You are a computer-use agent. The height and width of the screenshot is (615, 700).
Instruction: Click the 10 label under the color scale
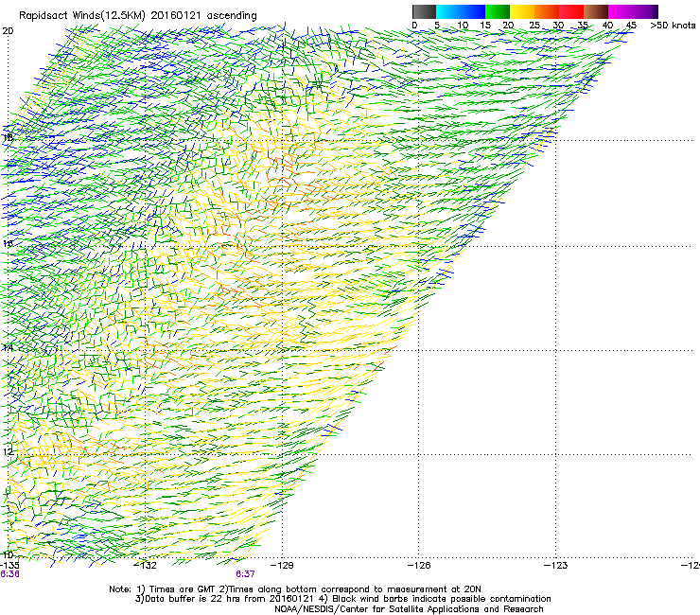point(463,26)
